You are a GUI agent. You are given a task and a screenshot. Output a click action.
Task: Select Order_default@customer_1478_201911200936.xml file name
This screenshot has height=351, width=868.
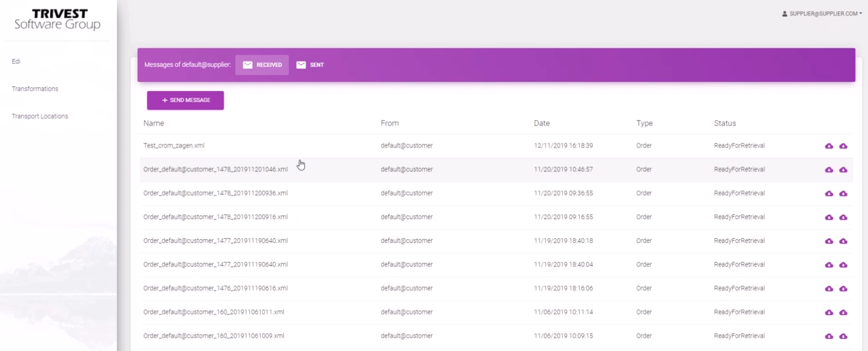tap(215, 193)
